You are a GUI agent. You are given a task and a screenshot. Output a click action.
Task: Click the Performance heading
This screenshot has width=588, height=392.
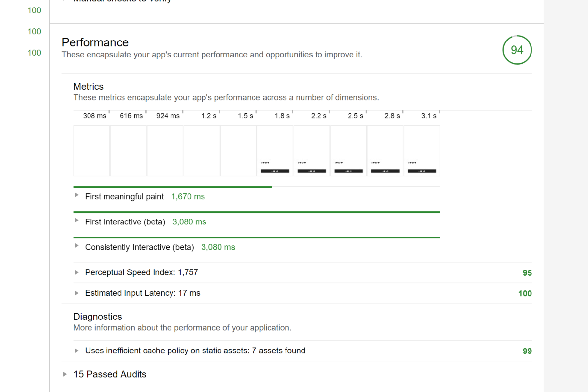coord(95,42)
